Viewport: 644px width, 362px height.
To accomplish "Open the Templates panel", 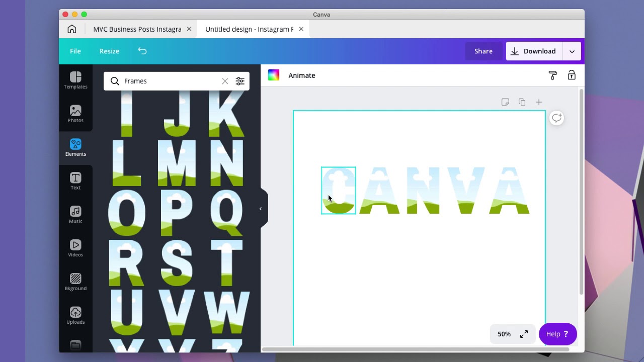I will [75, 80].
